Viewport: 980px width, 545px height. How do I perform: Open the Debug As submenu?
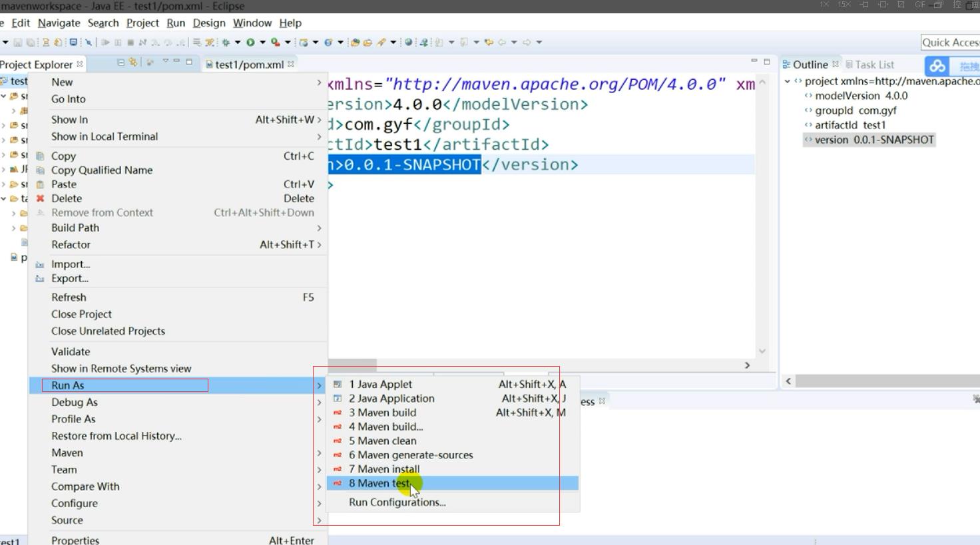(x=178, y=403)
